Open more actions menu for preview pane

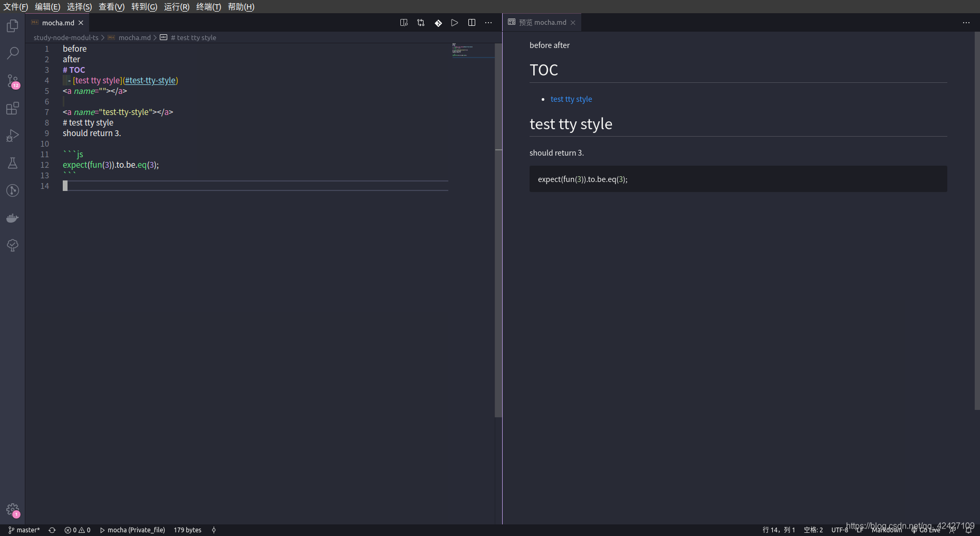coord(966,23)
